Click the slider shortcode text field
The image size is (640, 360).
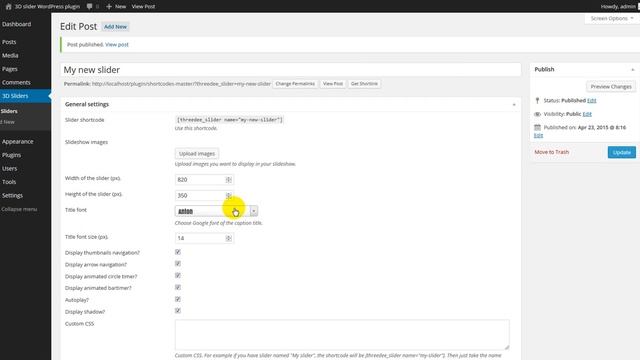coord(229,120)
